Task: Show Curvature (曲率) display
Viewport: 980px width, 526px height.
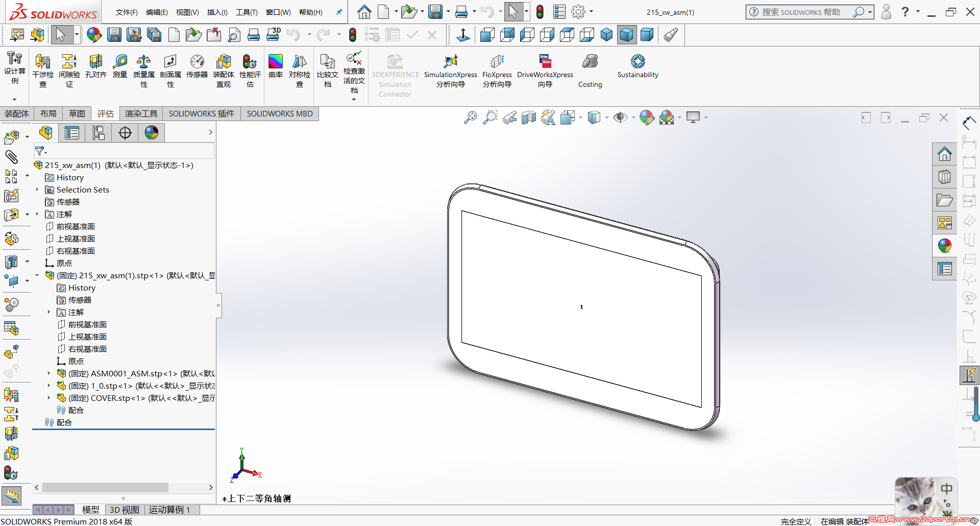Action: (x=276, y=66)
